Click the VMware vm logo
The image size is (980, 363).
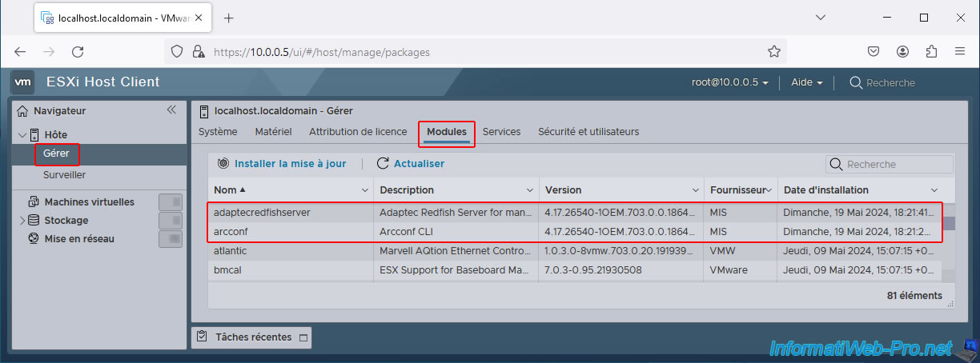[x=23, y=82]
